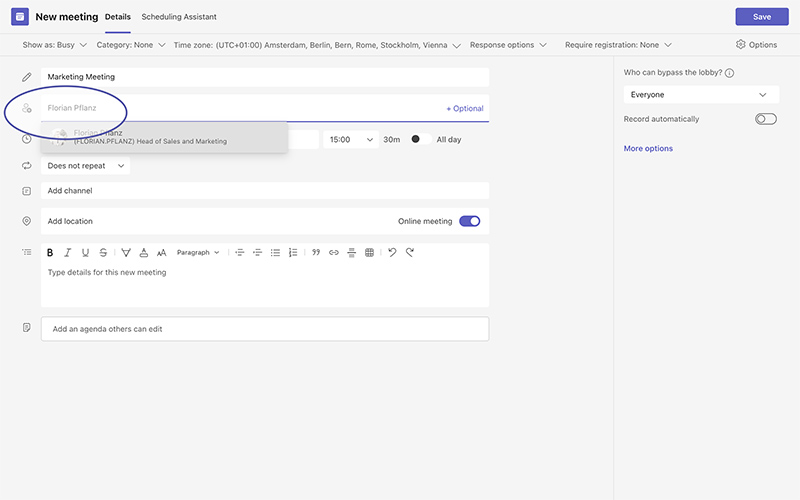Open the Response options menu
This screenshot has height=500, width=800.
(x=508, y=45)
